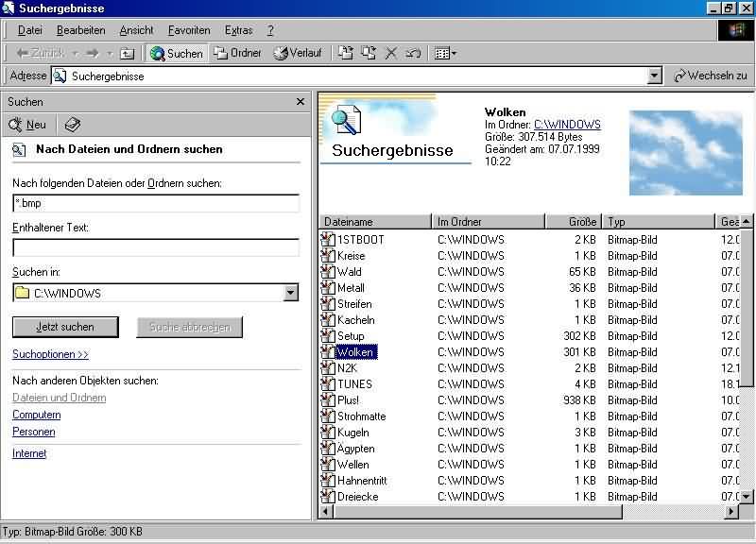Start a new search with Neu
Viewport: 756px width, 544px height.
[27, 125]
